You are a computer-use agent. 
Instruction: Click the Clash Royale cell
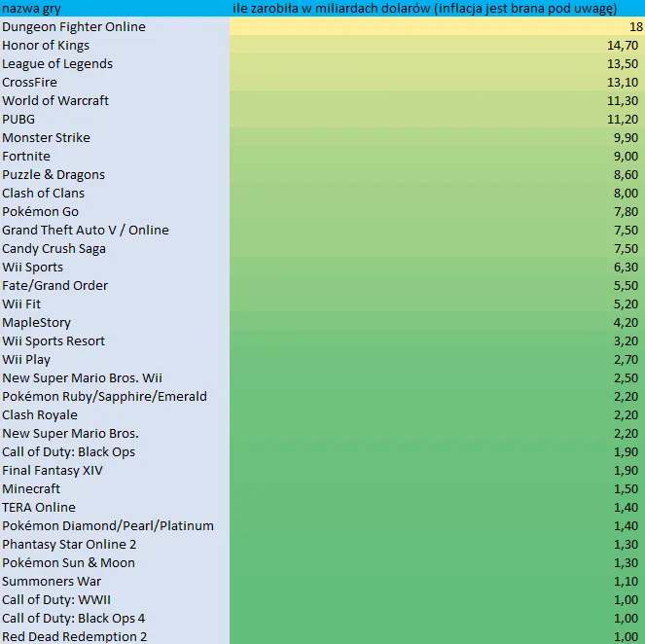pos(115,415)
